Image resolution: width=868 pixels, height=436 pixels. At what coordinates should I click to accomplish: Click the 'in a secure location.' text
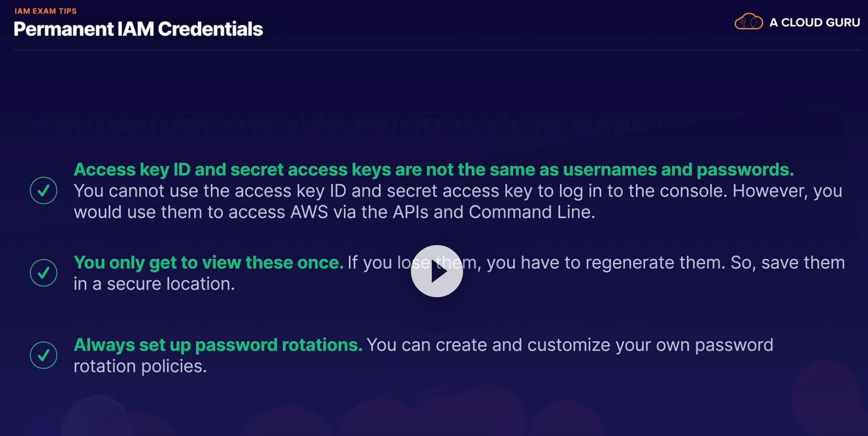click(x=154, y=284)
